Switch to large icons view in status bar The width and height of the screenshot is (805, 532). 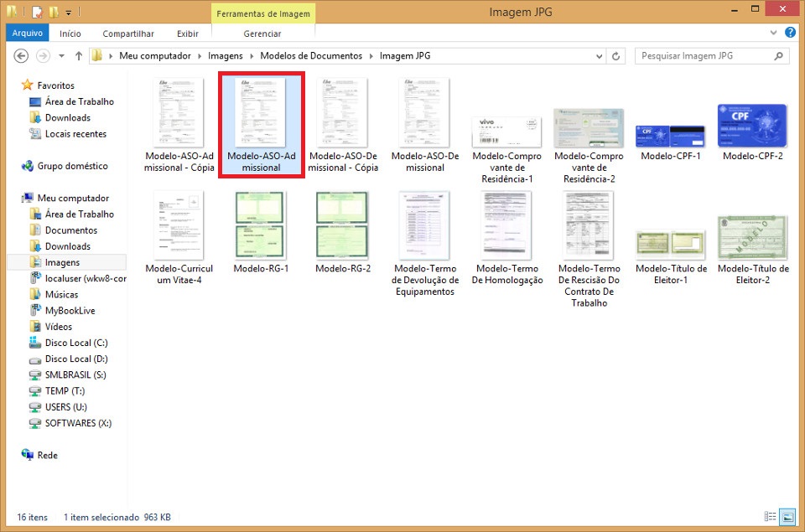pyautogui.click(x=787, y=517)
